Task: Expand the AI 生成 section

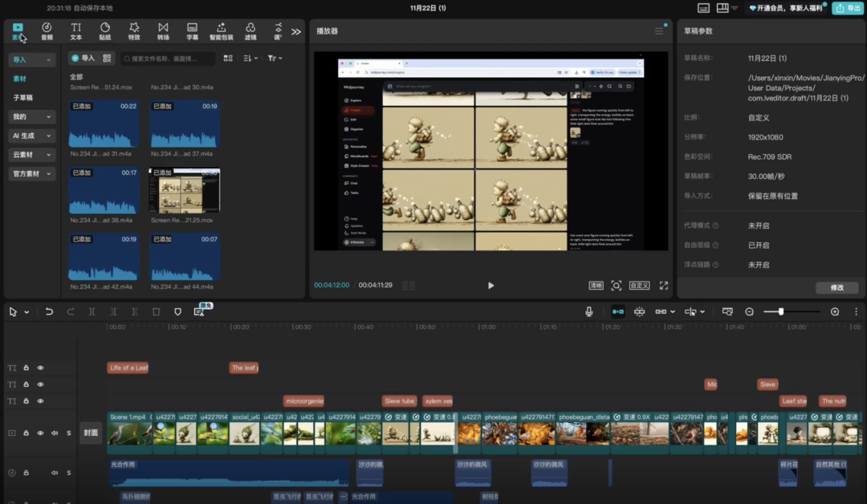Action: tap(32, 136)
